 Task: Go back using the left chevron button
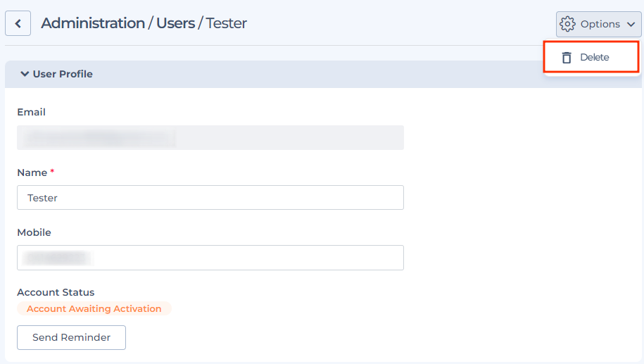click(x=18, y=23)
